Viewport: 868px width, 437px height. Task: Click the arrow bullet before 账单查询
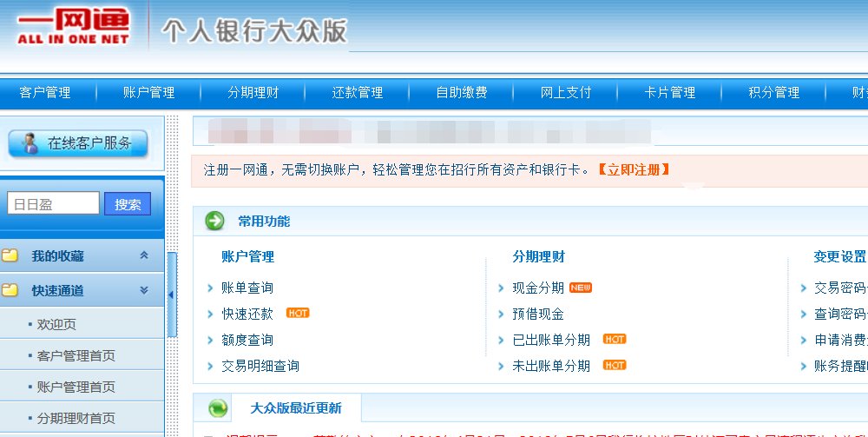[x=210, y=288]
